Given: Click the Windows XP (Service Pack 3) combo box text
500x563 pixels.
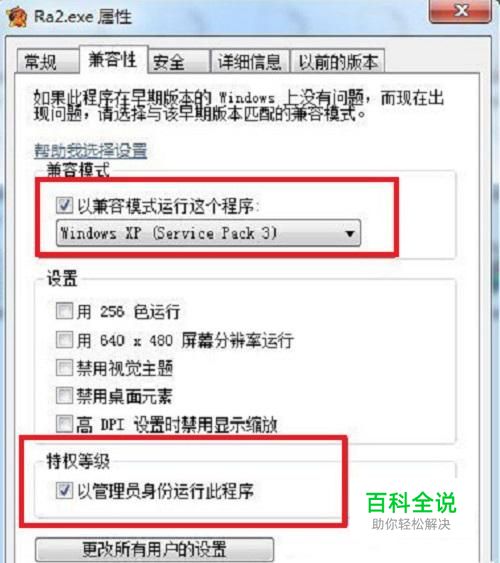Looking at the screenshot, I should click(x=169, y=233).
